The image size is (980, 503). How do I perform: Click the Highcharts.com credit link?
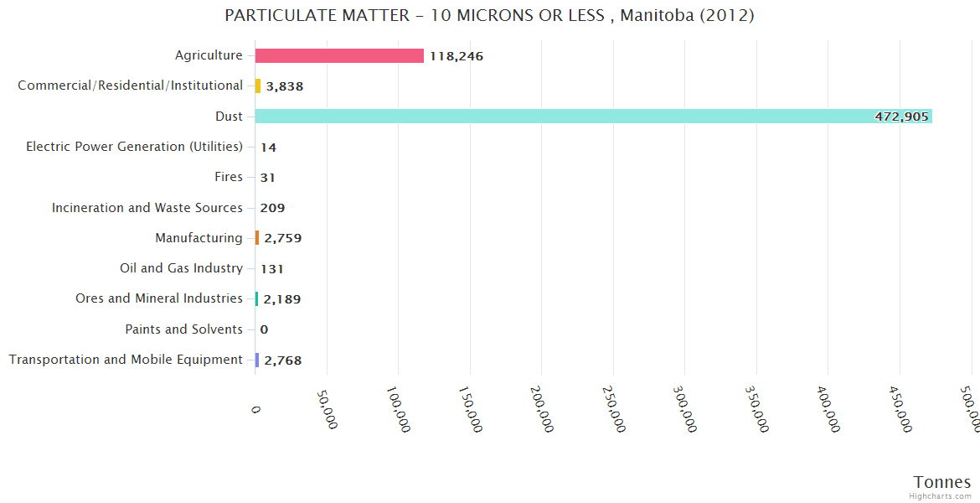940,495
